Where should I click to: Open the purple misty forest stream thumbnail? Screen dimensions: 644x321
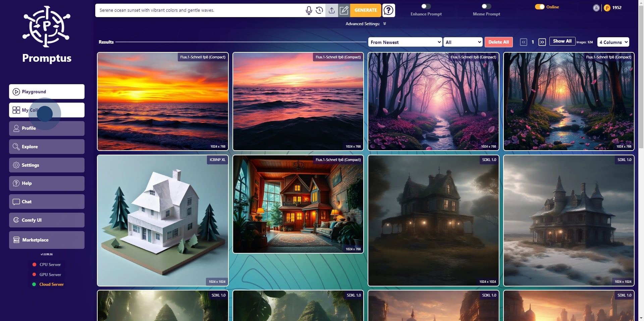[x=433, y=101]
